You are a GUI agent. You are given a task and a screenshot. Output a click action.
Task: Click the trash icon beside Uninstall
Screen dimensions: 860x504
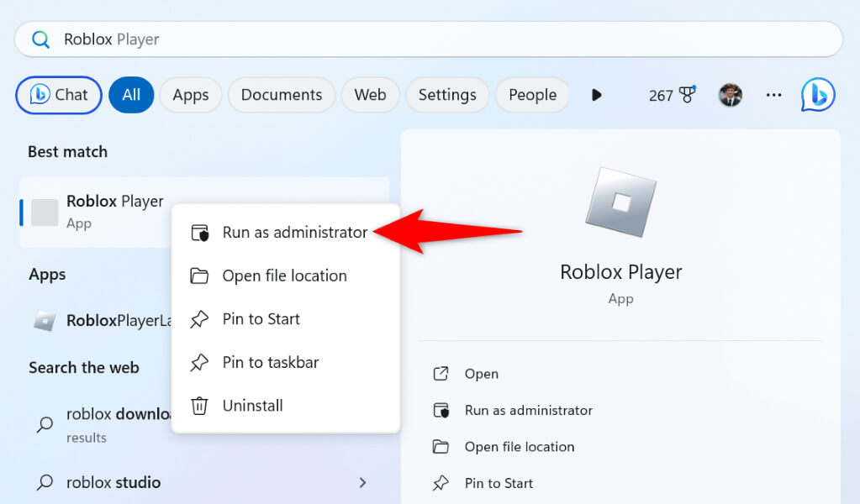[x=199, y=406]
